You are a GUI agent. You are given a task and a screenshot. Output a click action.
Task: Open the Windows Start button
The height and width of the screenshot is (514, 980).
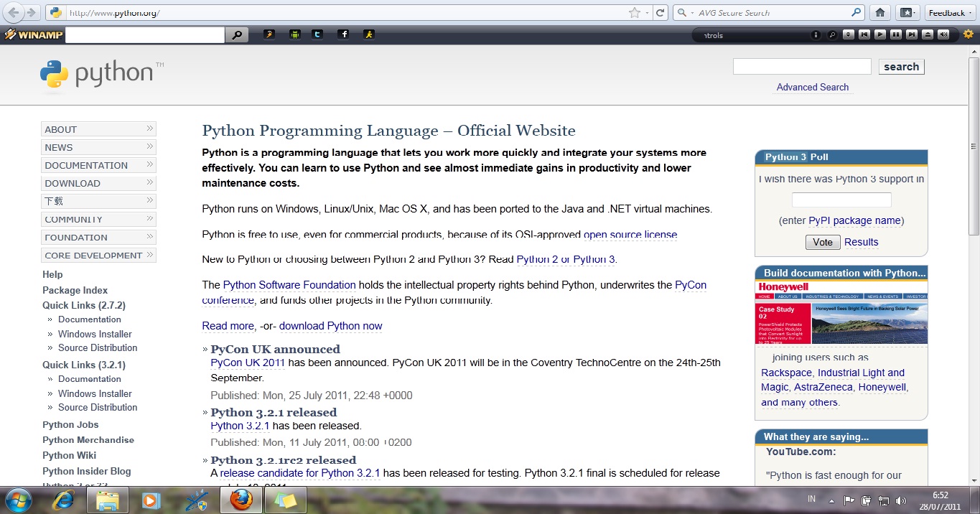tap(19, 499)
